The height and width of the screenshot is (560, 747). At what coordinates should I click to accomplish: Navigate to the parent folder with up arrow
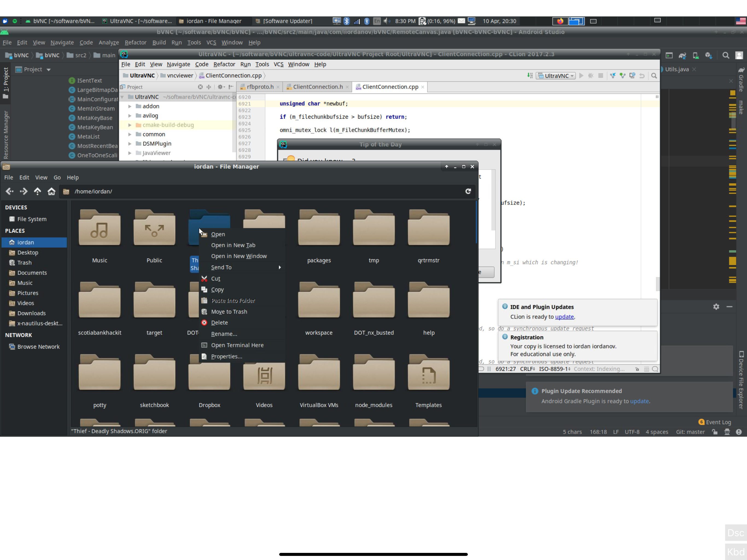point(37,191)
